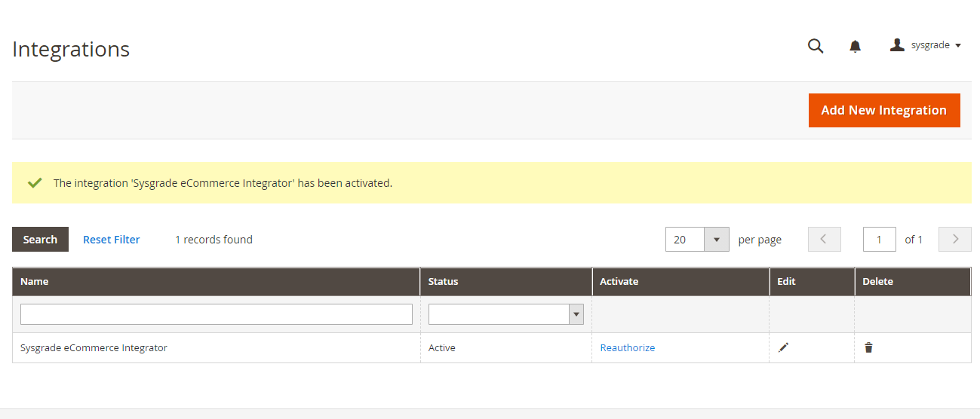Open the per page count dropdown

697,240
